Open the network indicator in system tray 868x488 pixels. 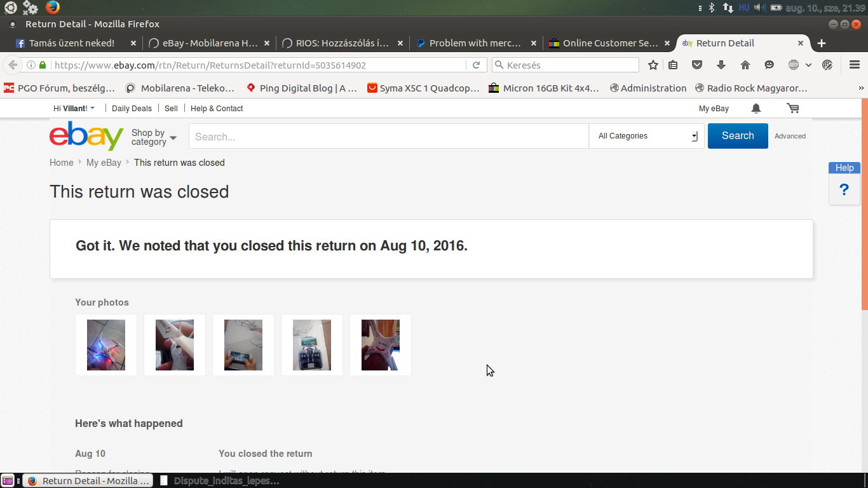[728, 8]
